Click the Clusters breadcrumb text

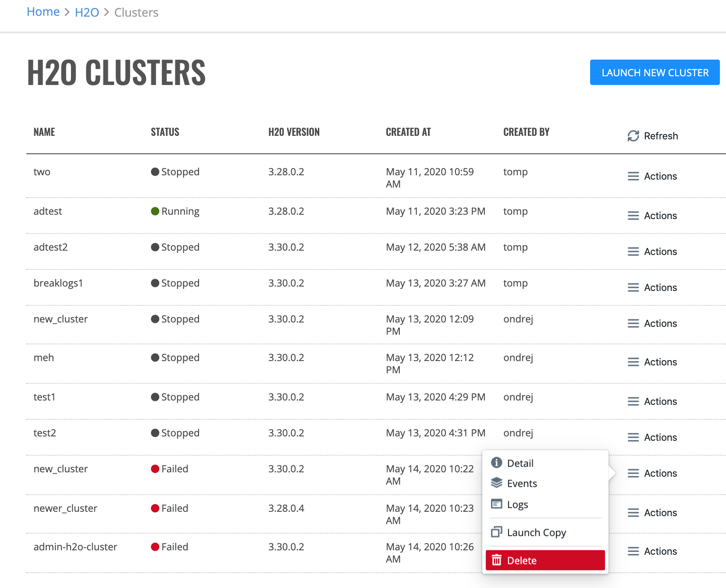point(136,12)
